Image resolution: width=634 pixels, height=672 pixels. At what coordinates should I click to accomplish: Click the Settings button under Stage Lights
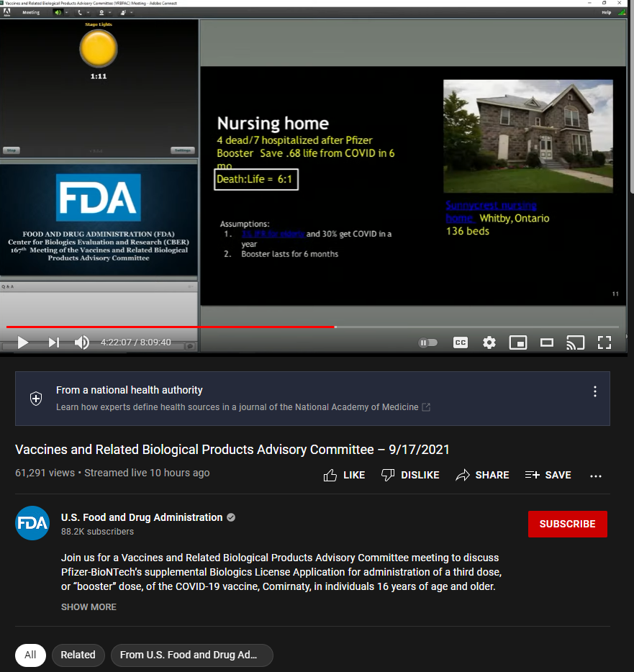[x=183, y=150]
